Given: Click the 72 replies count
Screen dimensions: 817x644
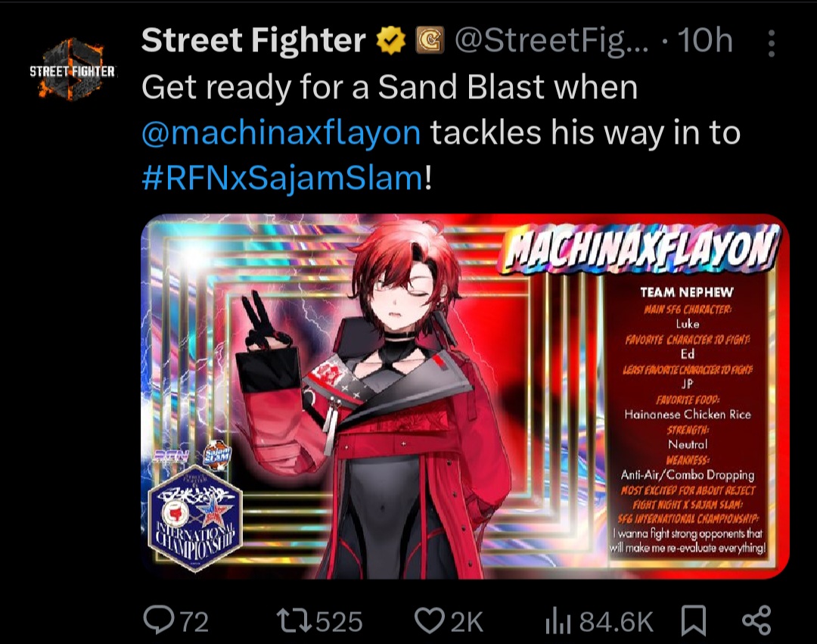Looking at the screenshot, I should [194, 622].
